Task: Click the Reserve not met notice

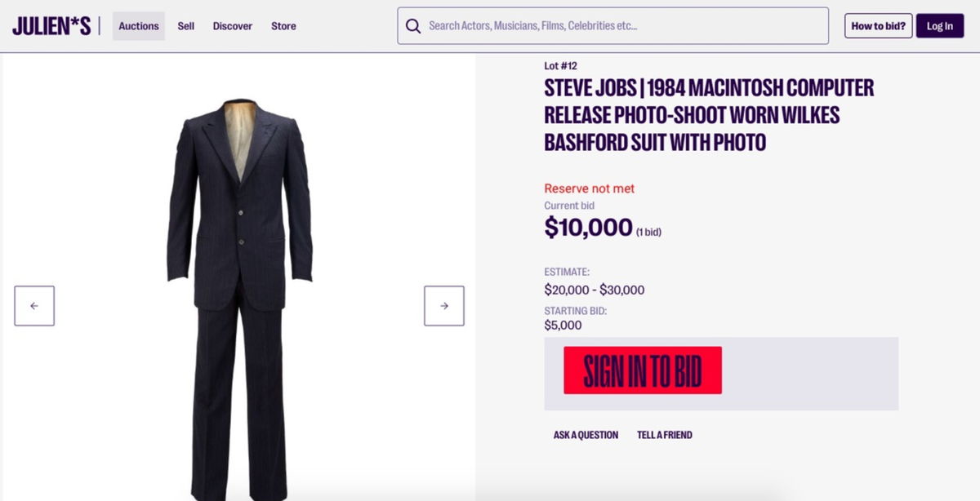Action: click(589, 188)
